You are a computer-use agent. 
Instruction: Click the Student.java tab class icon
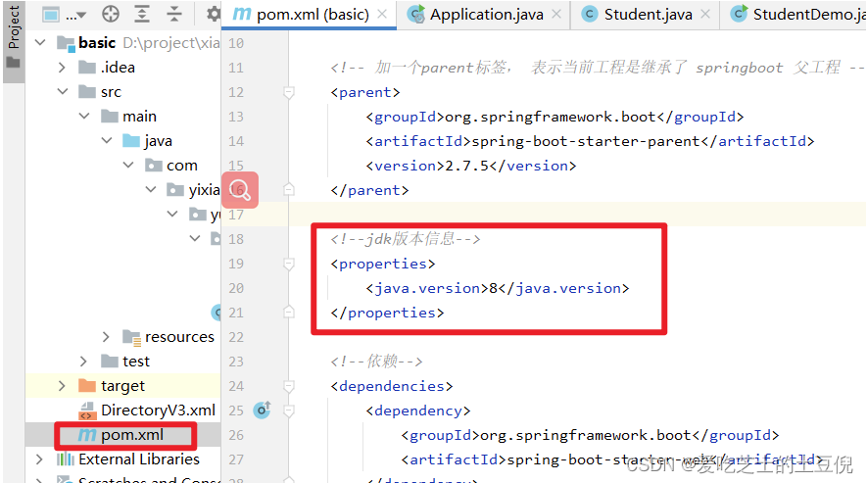point(590,14)
